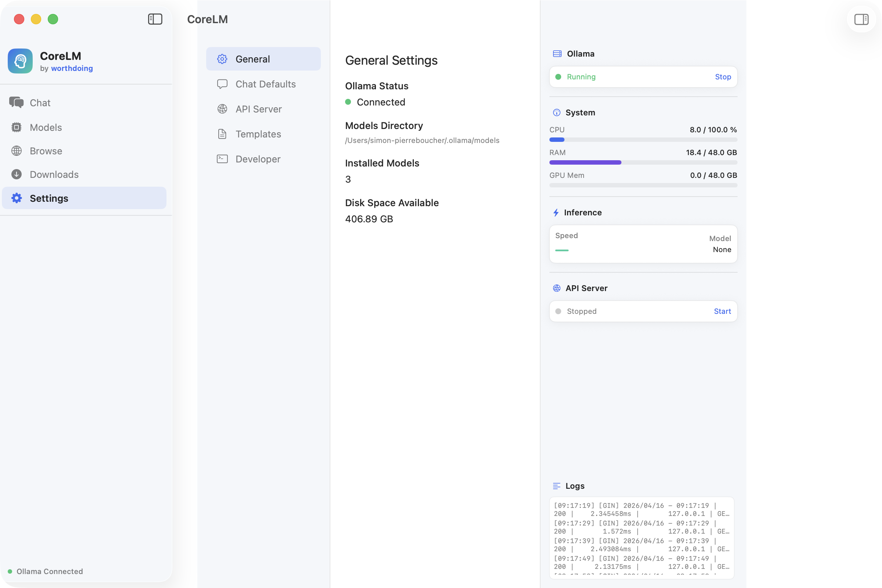This screenshot has height=588, width=882.
Task: Open the Chat section via bubbles icon
Action: [16, 103]
